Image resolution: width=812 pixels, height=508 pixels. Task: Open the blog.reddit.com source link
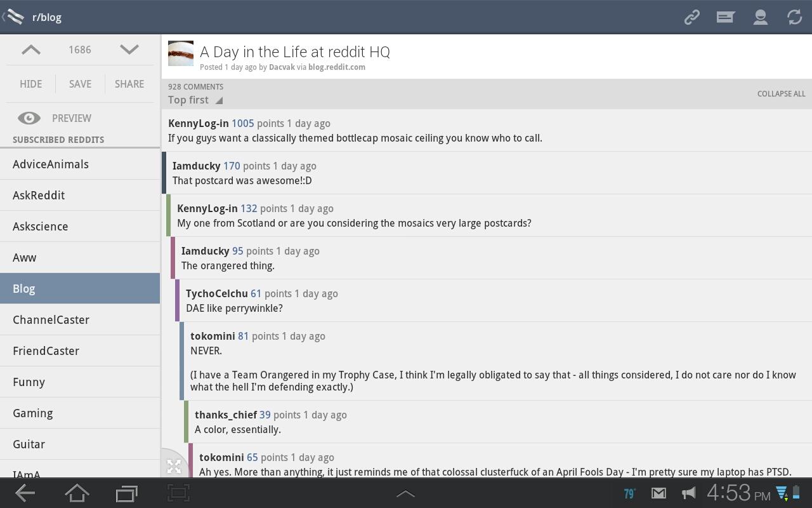tap(336, 67)
